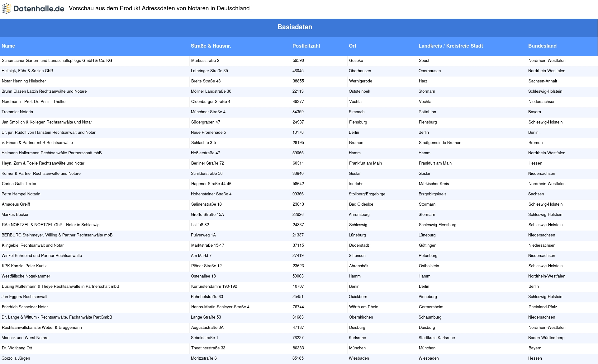
Task: Select BERBURG Steinmeyer, Willing & Partner entry
Action: tap(57, 235)
